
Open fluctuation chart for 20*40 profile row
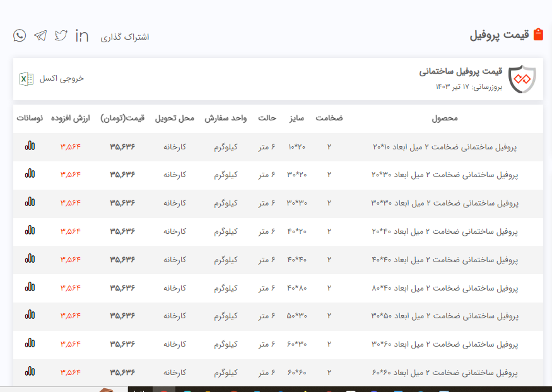click(x=30, y=231)
